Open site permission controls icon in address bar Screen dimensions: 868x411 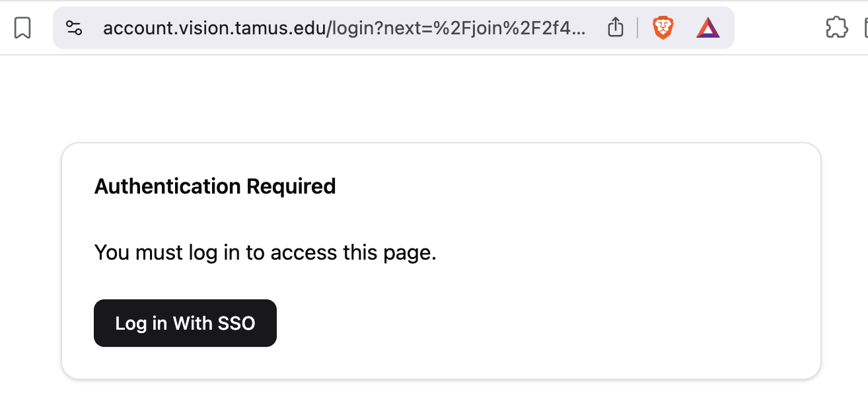tap(74, 28)
